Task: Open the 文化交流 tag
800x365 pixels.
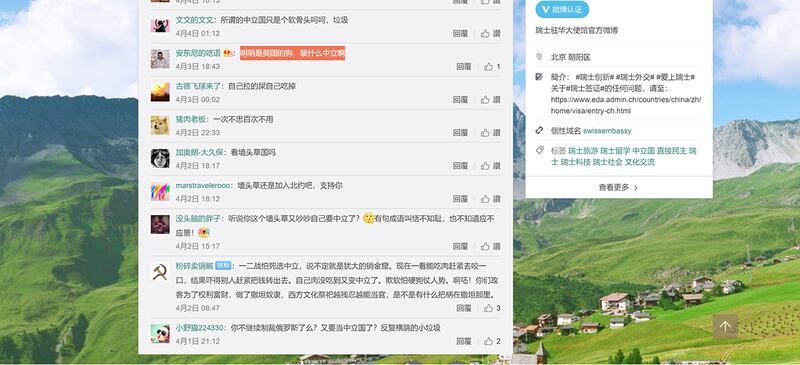Action: point(640,162)
